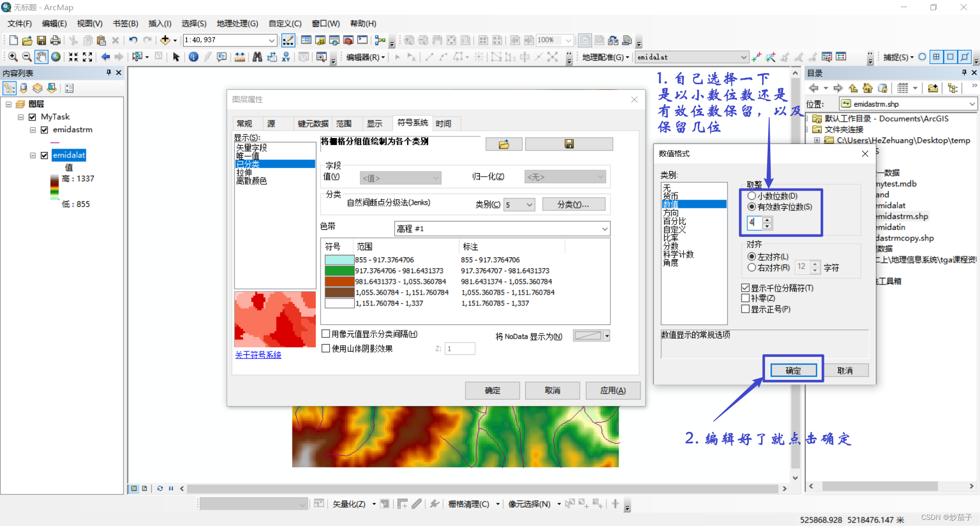The image size is (980, 526).
Task: Open the 关于符号系统 link
Action: (258, 355)
